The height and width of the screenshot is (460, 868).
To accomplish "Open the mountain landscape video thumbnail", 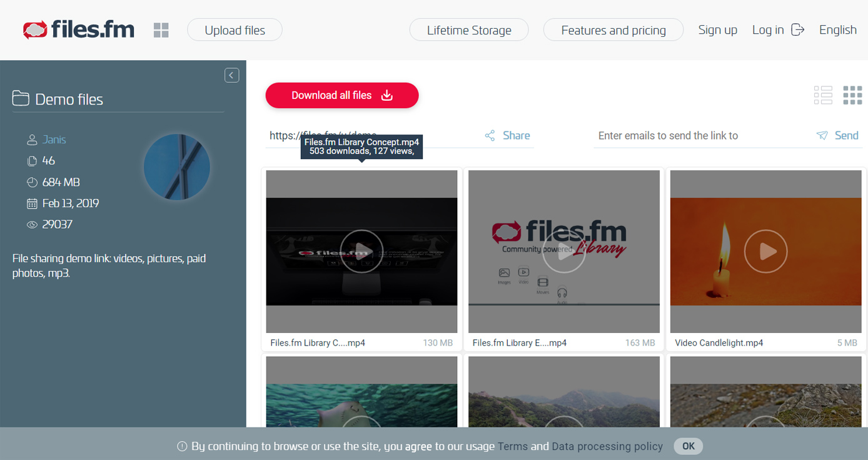I will tap(563, 392).
